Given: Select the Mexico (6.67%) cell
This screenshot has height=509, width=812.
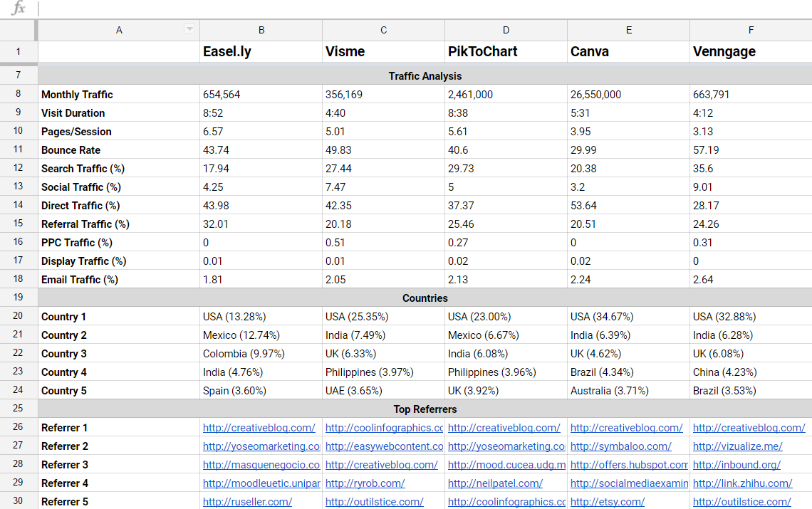Looking at the screenshot, I should [x=506, y=335].
